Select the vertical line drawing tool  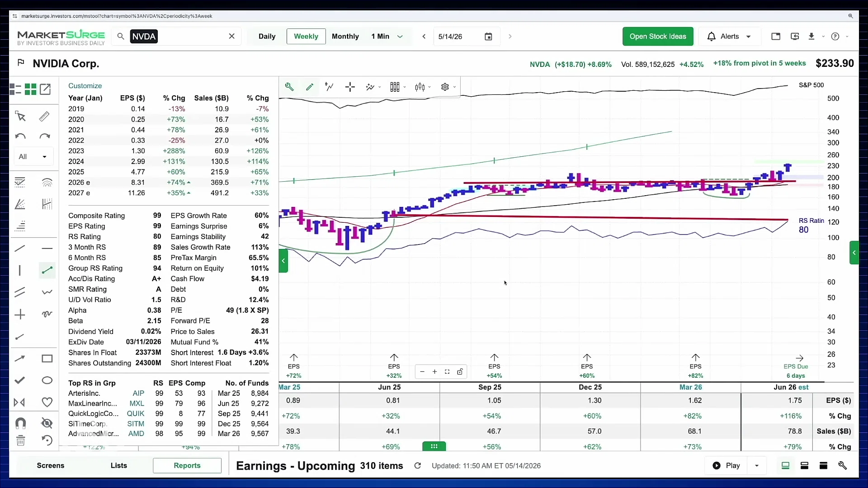coord(20,270)
